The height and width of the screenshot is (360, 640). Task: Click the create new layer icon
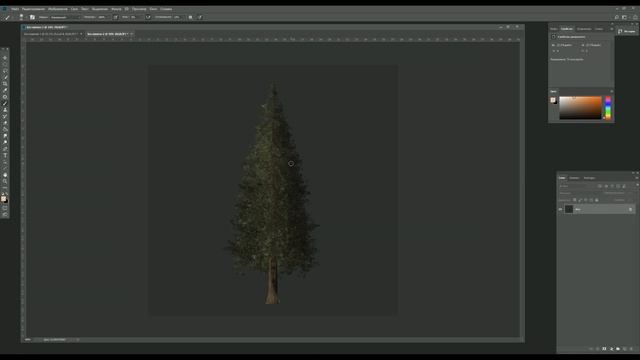click(625, 349)
